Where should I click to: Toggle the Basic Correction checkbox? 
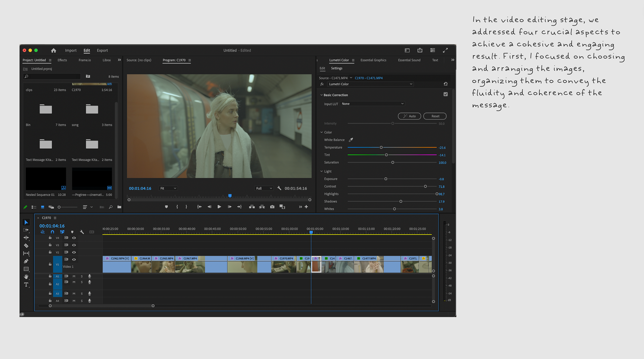445,94
